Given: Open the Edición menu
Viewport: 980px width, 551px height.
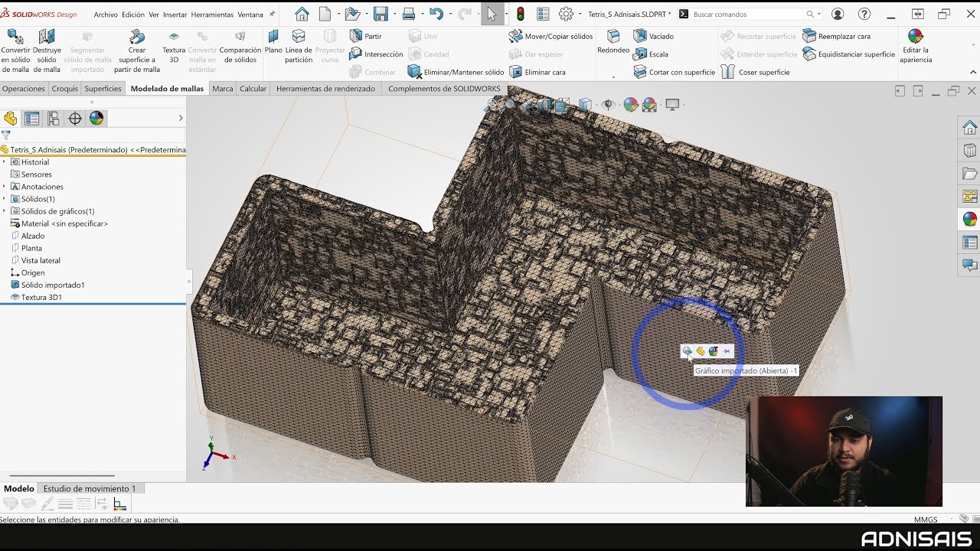Looking at the screenshot, I should 133,15.
